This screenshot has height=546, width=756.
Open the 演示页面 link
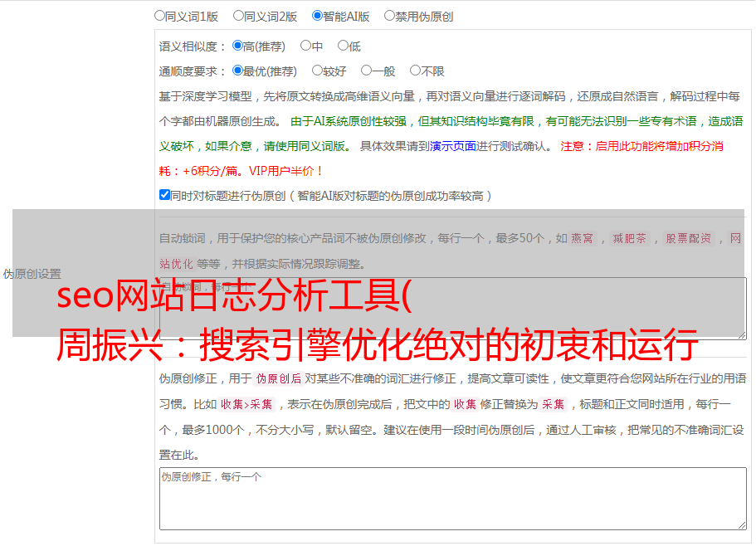point(453,146)
